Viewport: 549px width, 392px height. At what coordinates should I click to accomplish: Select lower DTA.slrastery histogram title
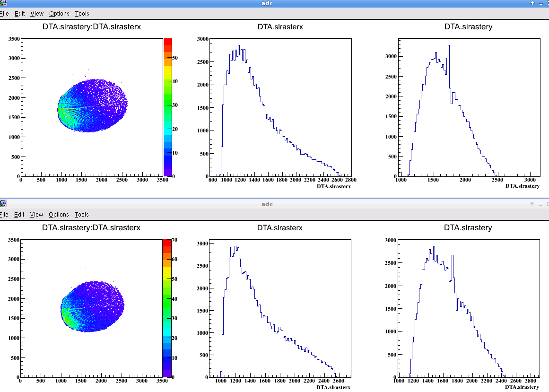[468, 228]
